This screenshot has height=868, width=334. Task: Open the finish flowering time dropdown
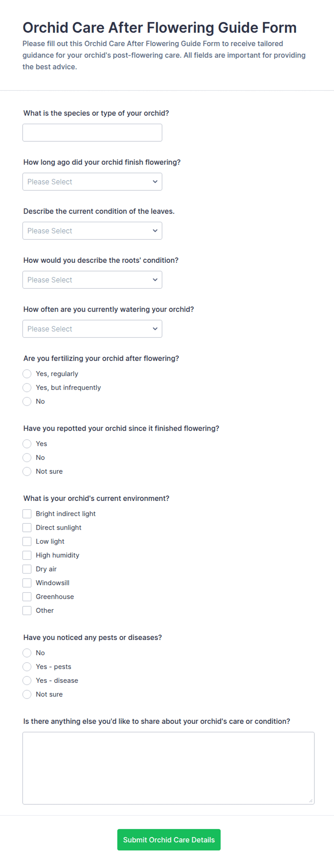(92, 182)
